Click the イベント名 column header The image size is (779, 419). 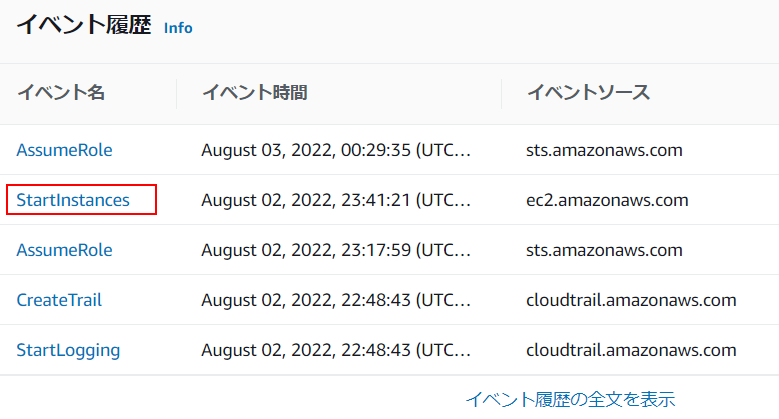tap(61, 93)
